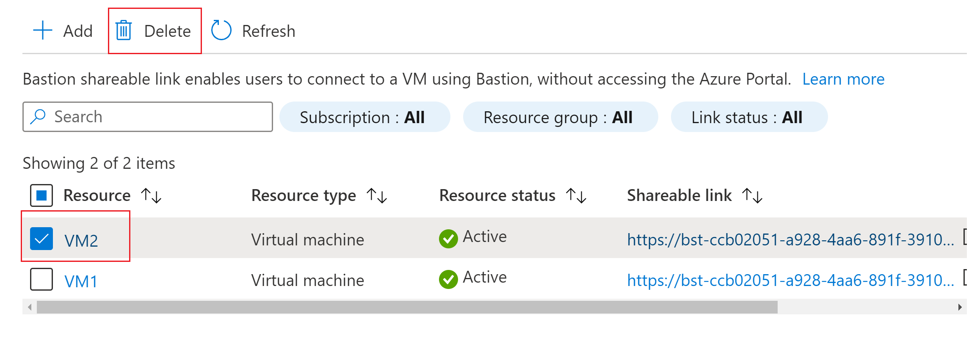Sort by Shareable link arrows
The height and width of the screenshot is (352, 980).
[752, 196]
